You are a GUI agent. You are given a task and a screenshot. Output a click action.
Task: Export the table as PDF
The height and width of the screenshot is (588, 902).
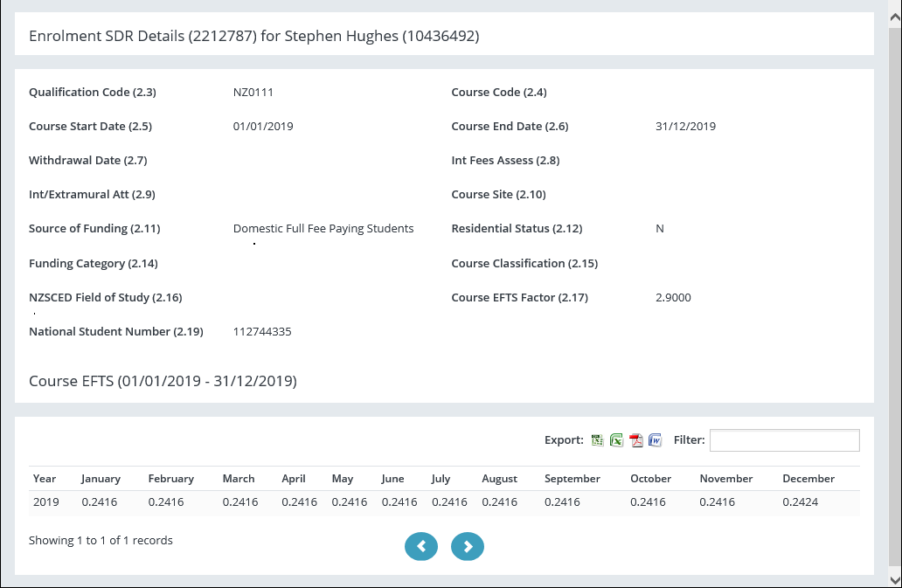tap(636, 440)
